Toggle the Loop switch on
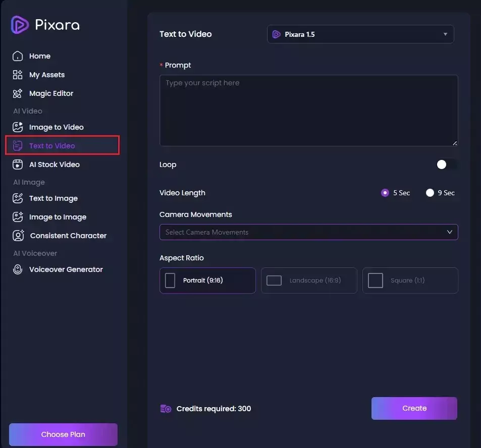 coord(447,164)
